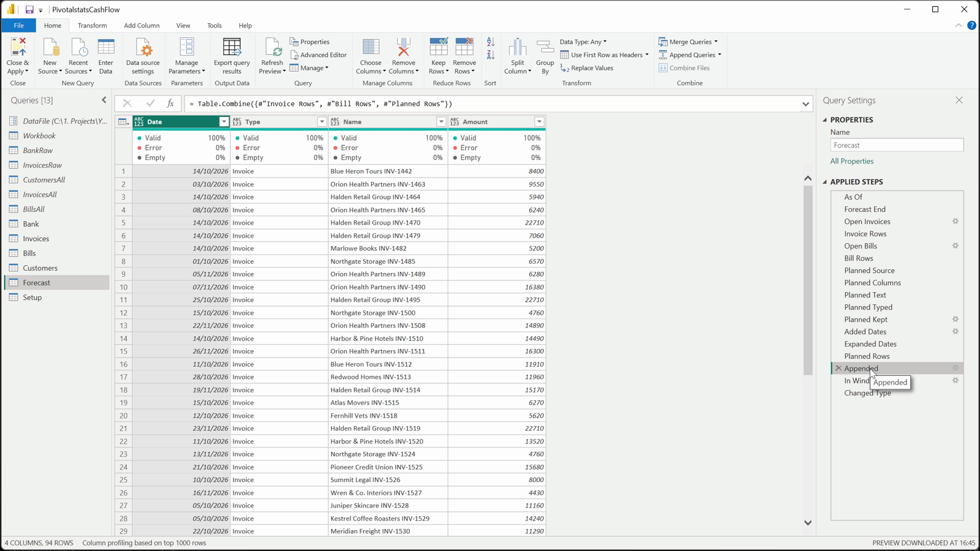980x551 pixels.
Task: Collapse the Queries pane
Action: coord(104,100)
